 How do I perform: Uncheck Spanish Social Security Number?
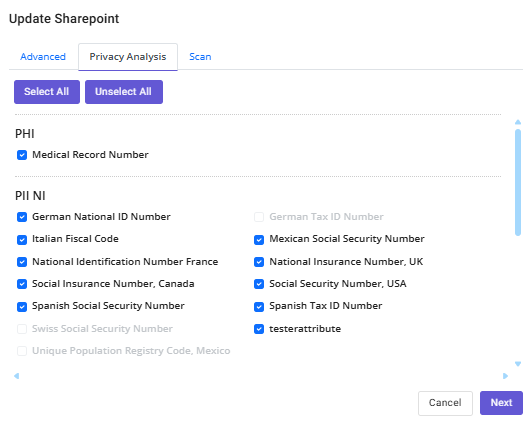tap(22, 307)
